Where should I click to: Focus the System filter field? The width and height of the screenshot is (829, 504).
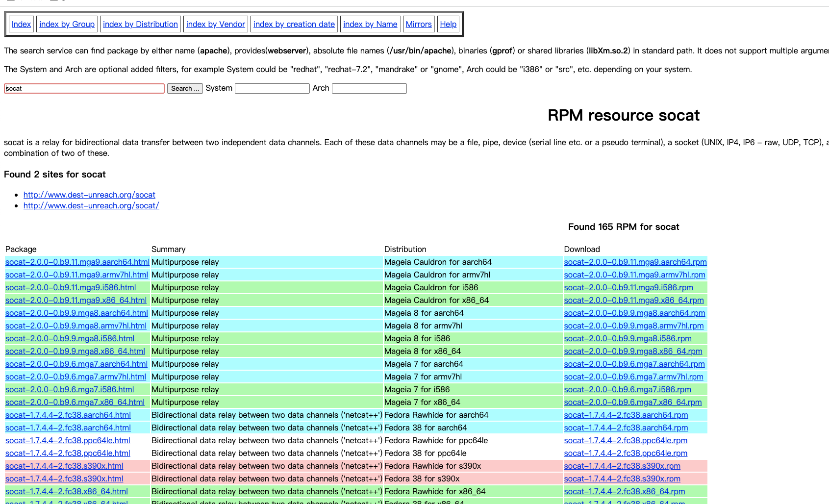272,88
